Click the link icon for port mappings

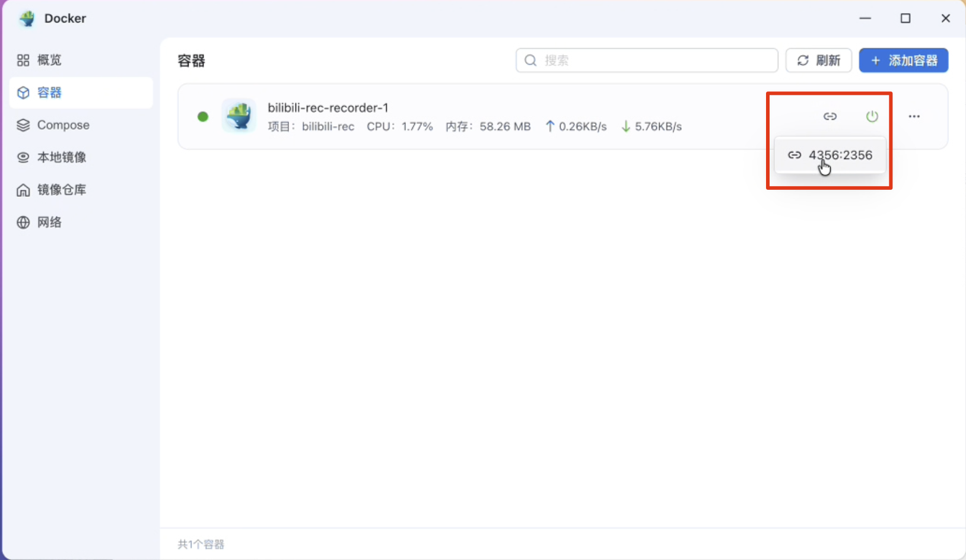[x=830, y=116]
